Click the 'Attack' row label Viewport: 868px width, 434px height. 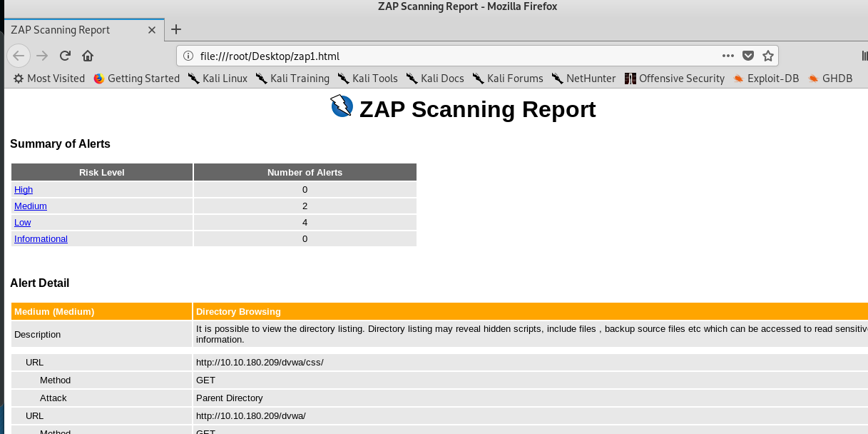click(x=53, y=398)
